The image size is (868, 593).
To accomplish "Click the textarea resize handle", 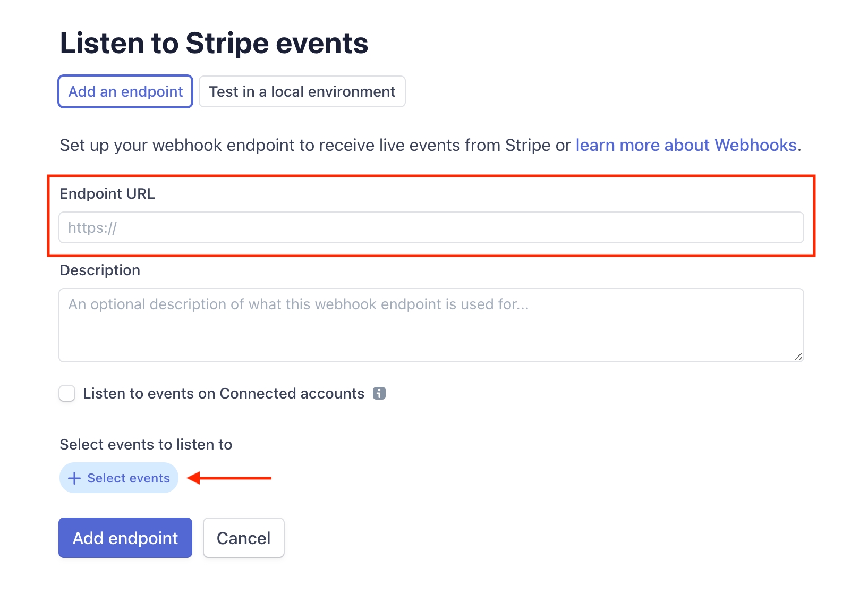I will [797, 357].
